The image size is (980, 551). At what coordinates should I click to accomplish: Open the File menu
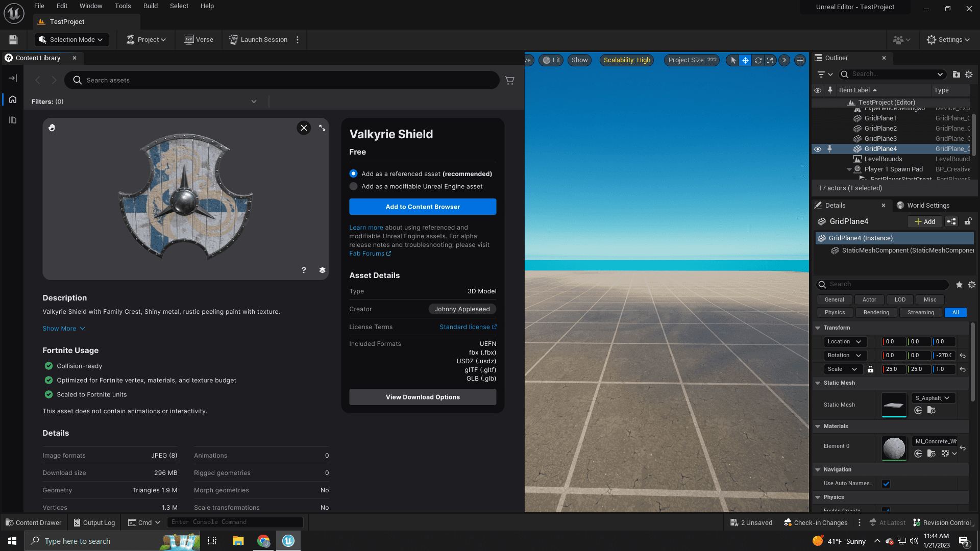point(39,6)
